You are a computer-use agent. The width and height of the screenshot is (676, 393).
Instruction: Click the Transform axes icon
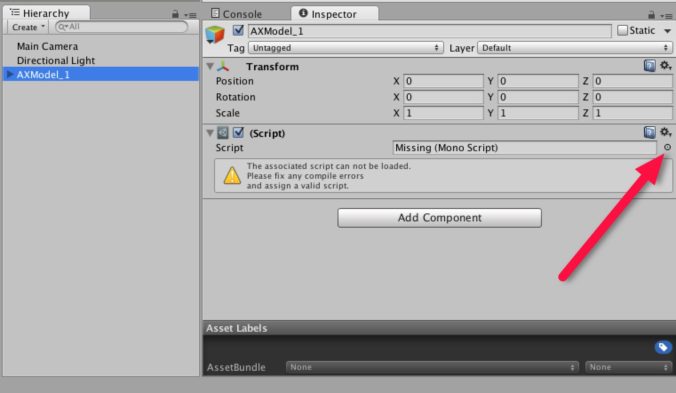pyautogui.click(x=223, y=66)
